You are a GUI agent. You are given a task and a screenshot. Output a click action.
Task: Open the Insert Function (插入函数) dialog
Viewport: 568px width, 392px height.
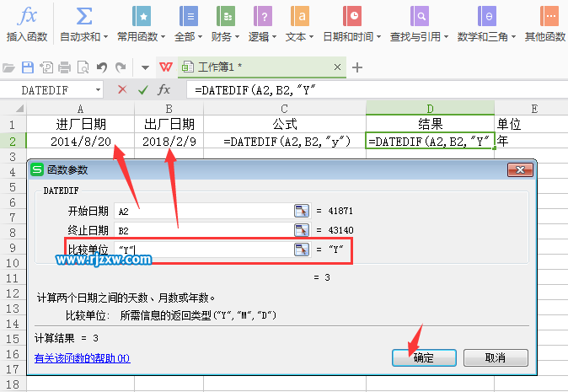pos(27,24)
